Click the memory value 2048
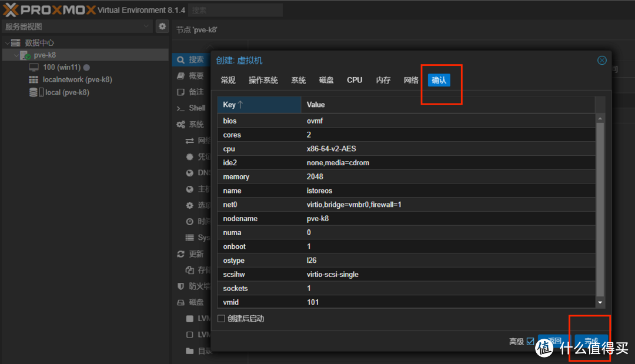The height and width of the screenshot is (364, 635). click(315, 176)
